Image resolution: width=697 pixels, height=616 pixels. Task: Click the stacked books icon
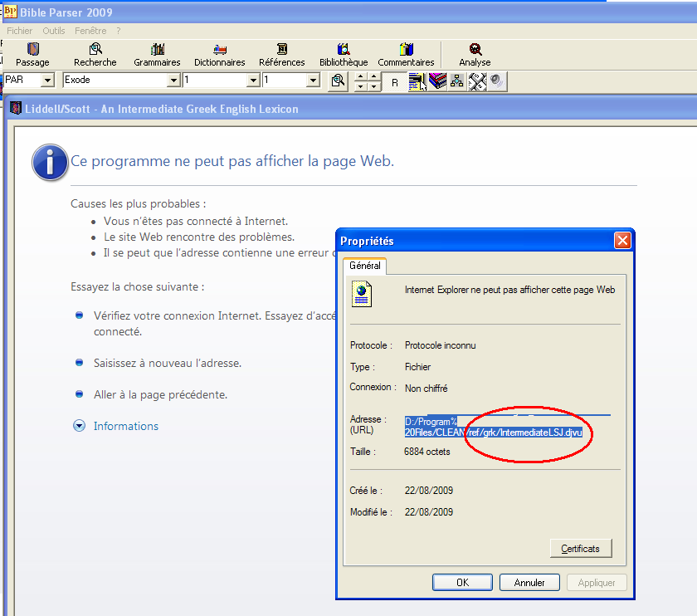(x=438, y=81)
